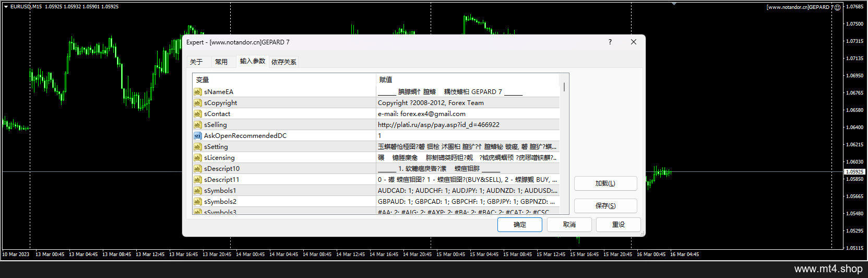Click the string icon beside sCopyright
This screenshot has height=278, width=868.
pos(197,103)
